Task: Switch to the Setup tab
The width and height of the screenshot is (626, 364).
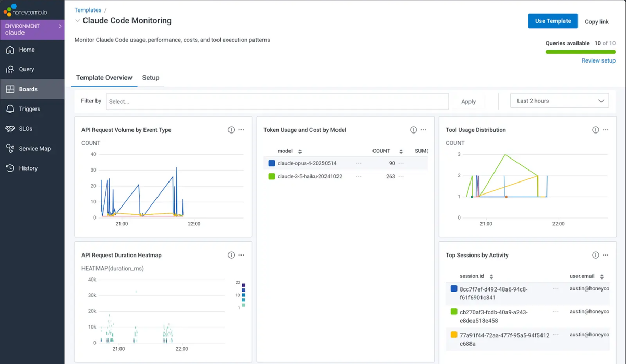Action: tap(151, 78)
